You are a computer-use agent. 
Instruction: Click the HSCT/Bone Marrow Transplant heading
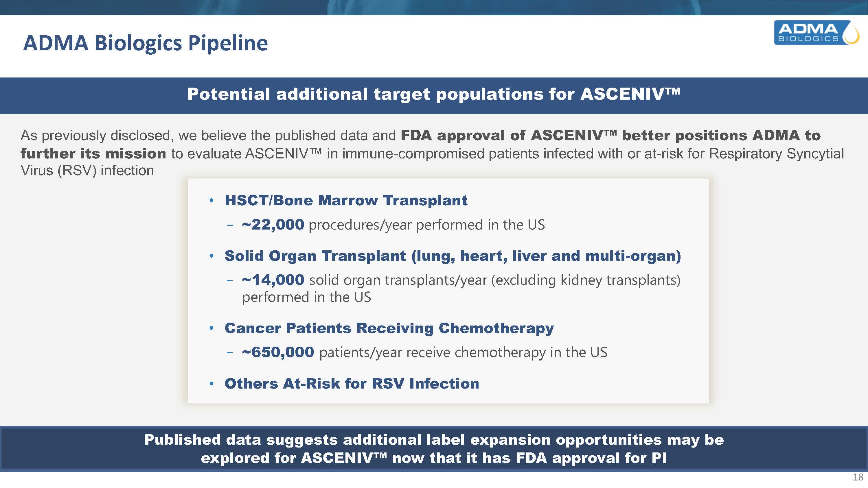[x=346, y=200]
